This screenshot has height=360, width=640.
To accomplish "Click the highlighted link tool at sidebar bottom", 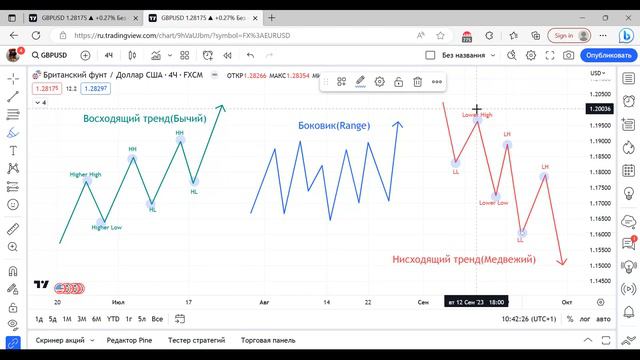I will pyautogui.click(x=13, y=343).
